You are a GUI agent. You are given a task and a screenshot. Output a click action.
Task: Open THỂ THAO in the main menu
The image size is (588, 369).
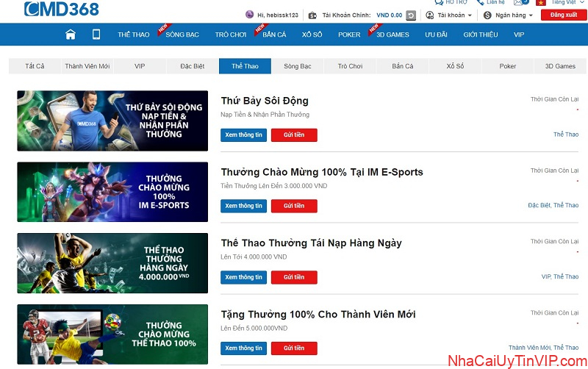coord(134,35)
